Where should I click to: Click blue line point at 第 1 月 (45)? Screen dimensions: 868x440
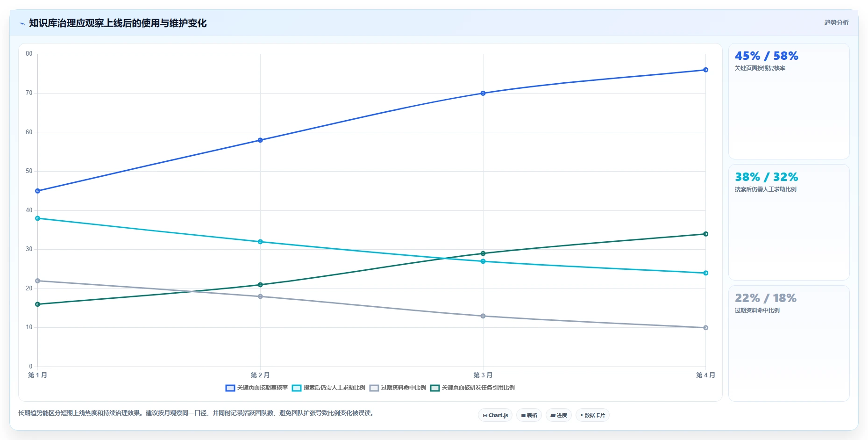point(38,191)
